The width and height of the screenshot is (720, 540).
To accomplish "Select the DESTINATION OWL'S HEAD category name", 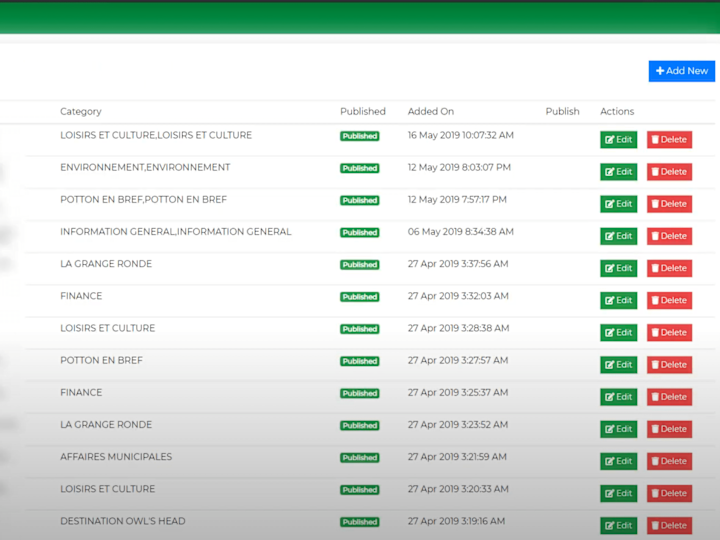I will tap(123, 521).
